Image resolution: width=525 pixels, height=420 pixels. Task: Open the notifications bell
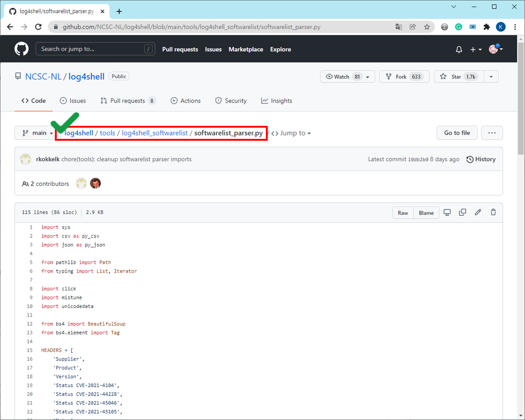[459, 49]
